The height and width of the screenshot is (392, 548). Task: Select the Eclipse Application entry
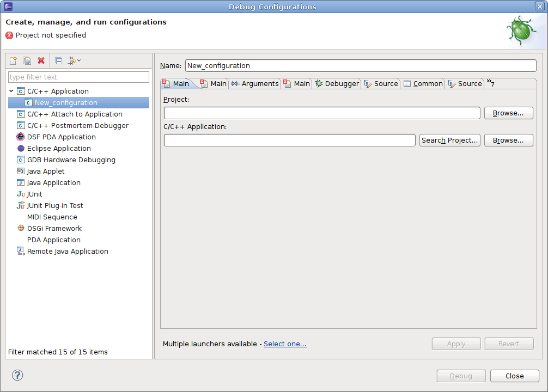(x=59, y=149)
